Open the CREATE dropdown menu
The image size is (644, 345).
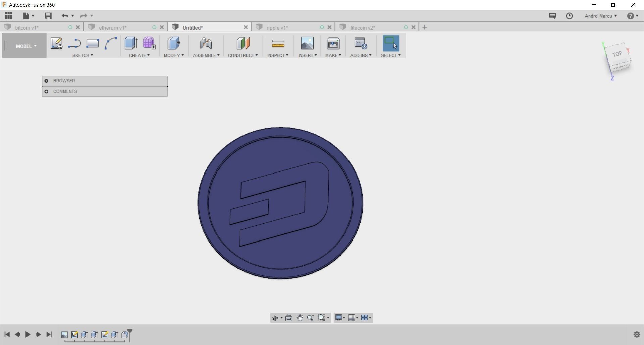pos(139,55)
